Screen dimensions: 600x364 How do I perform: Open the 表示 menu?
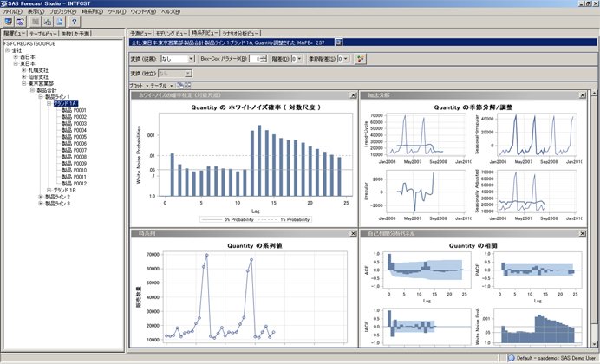pos(36,11)
